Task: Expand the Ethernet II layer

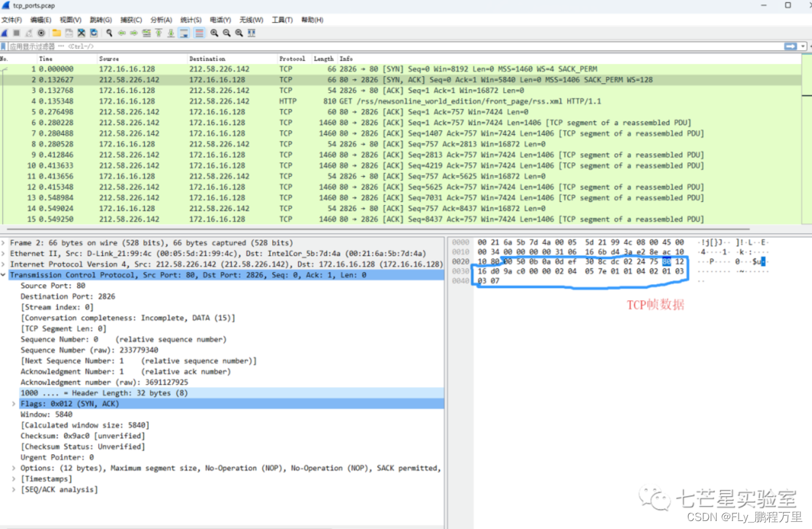Action: 4,253
